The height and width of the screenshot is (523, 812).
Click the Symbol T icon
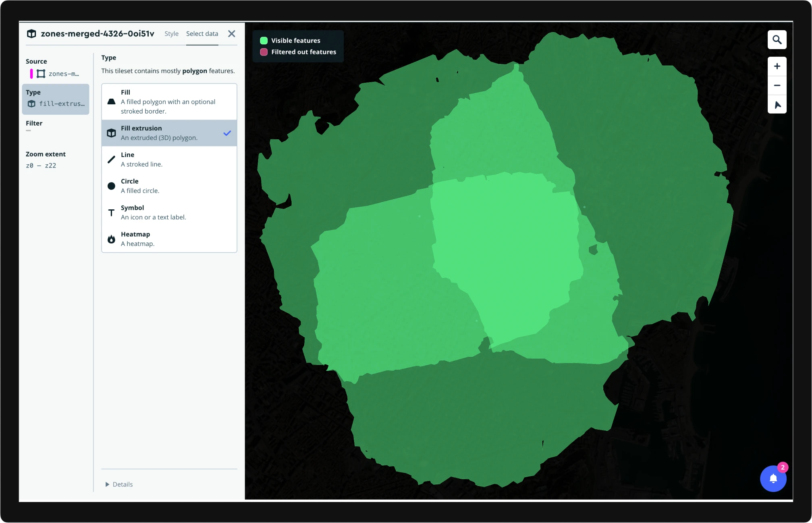click(112, 213)
